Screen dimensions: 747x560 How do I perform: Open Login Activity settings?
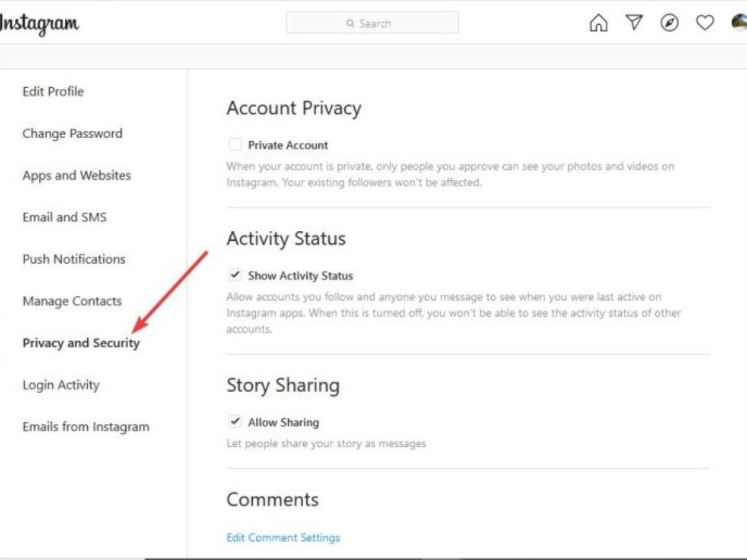[61, 385]
